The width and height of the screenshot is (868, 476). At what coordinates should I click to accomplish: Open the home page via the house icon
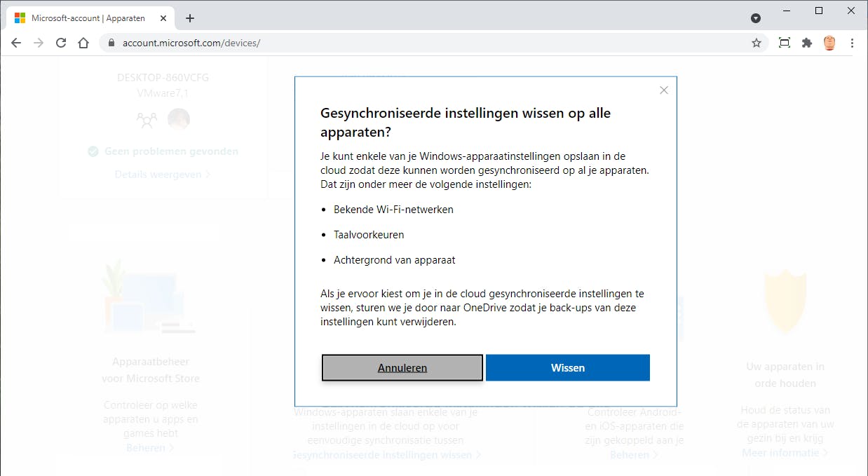pyautogui.click(x=83, y=43)
